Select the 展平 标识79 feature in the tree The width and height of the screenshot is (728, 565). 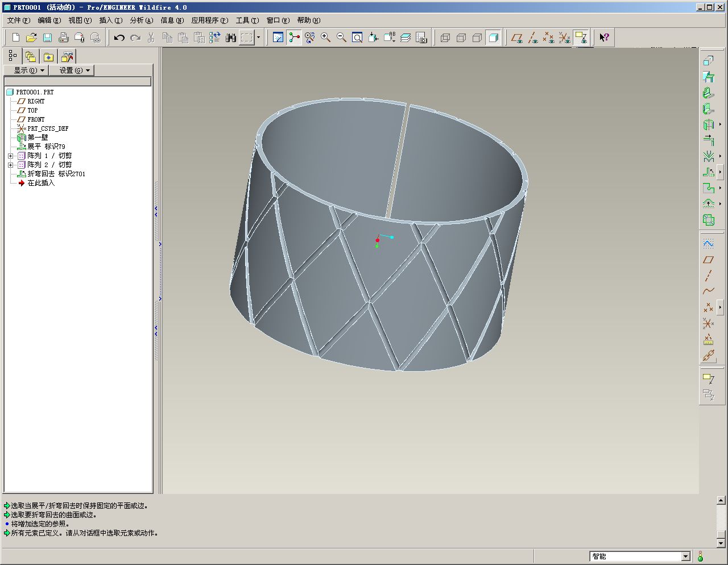(x=46, y=147)
